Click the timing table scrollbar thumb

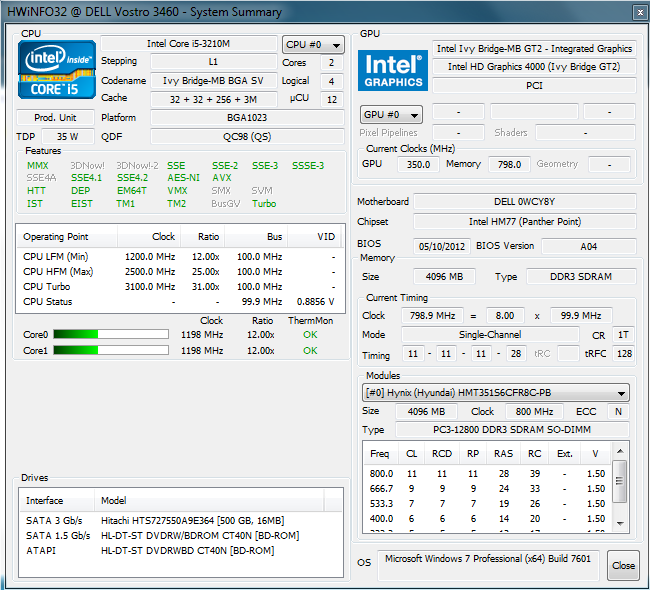point(620,481)
